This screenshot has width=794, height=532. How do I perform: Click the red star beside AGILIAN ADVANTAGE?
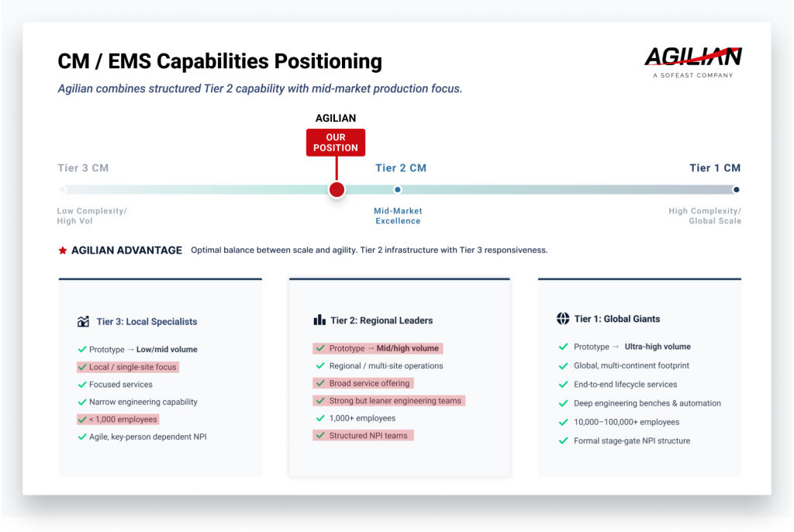click(61, 250)
